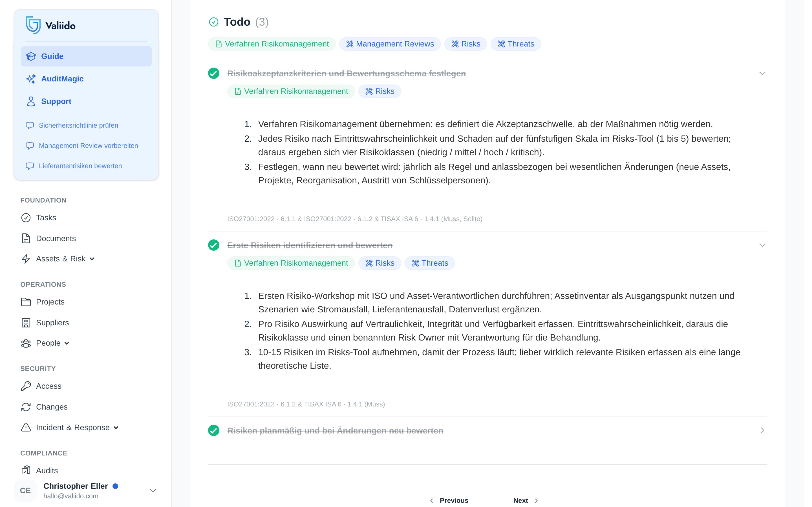Image resolution: width=812 pixels, height=507 pixels.
Task: Click the Suppliers building icon
Action: pos(26,323)
